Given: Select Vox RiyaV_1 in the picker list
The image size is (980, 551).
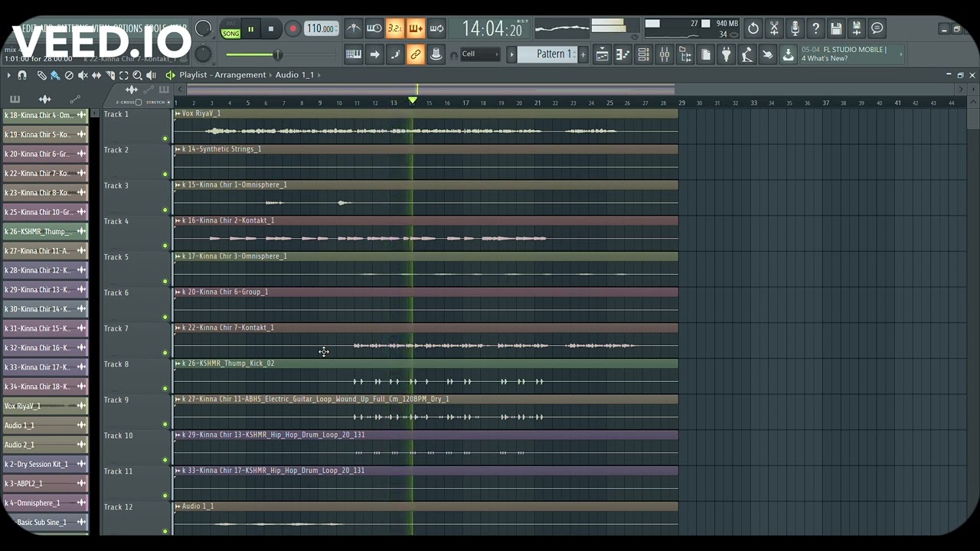Looking at the screenshot, I should 45,406.
